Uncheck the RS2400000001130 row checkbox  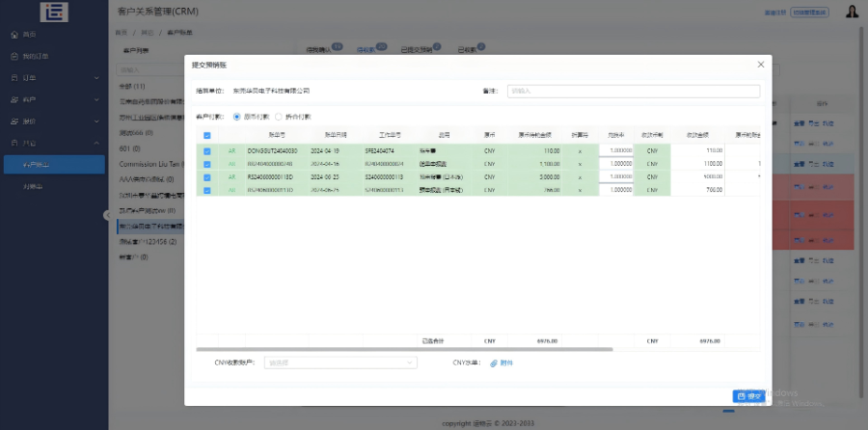tap(207, 177)
